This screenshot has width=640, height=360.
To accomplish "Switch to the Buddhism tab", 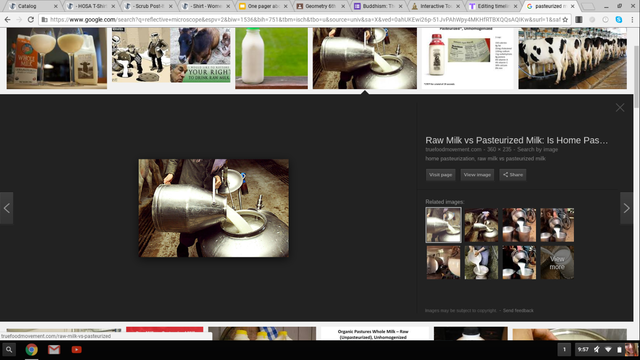I will 378,6.
